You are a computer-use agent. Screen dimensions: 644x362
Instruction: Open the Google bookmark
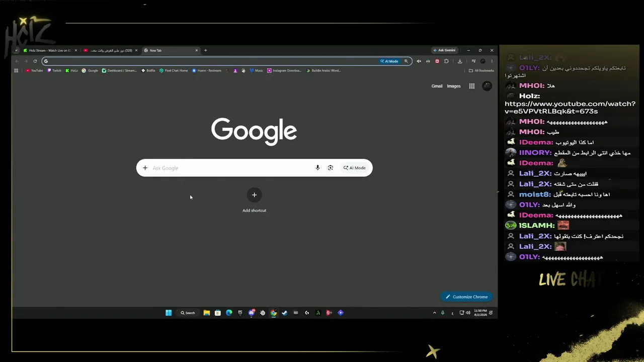click(x=90, y=70)
